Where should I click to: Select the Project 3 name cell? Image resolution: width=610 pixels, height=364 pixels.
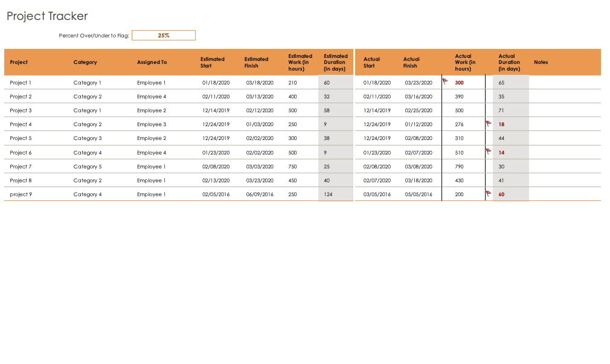tap(21, 110)
